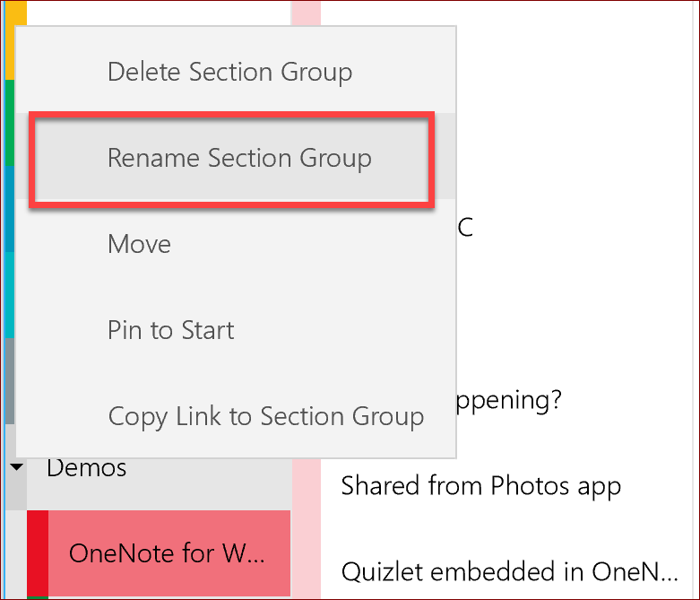
Task: Pin the section group to Start
Action: tap(170, 330)
